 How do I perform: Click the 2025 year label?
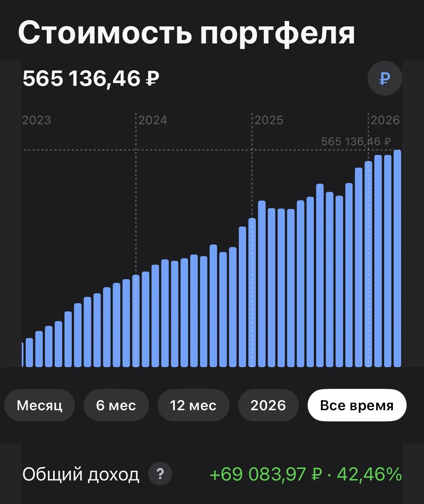(269, 120)
